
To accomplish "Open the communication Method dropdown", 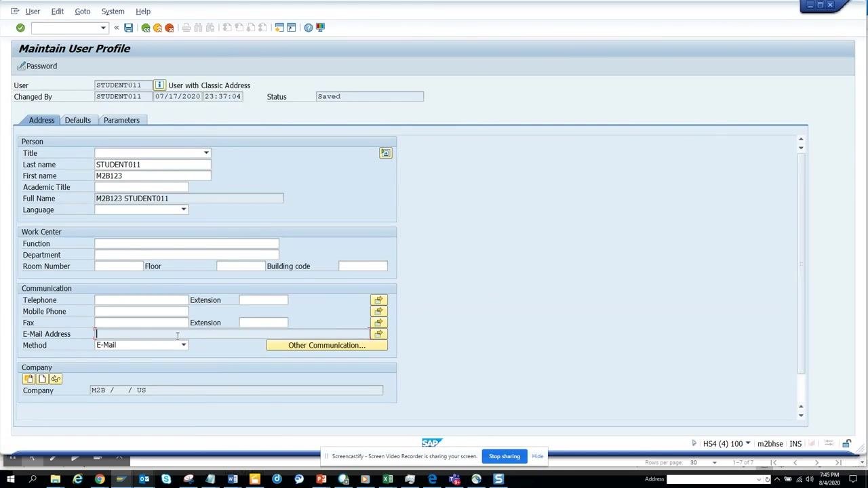I will point(183,345).
